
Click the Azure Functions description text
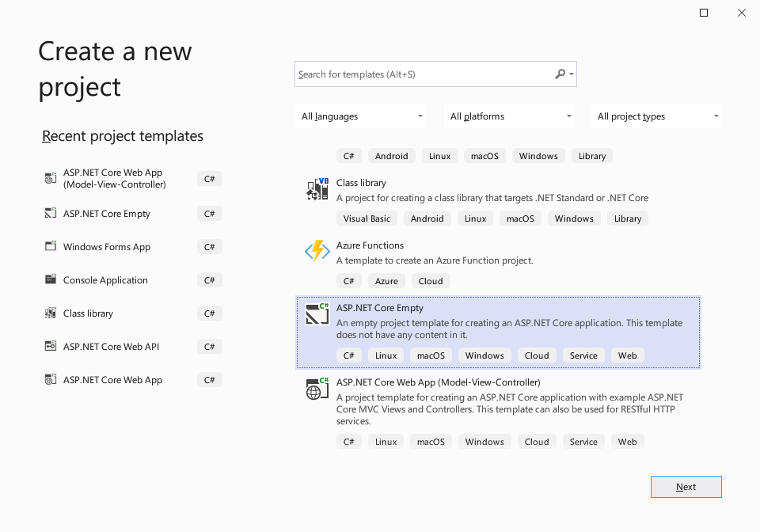[x=435, y=260]
